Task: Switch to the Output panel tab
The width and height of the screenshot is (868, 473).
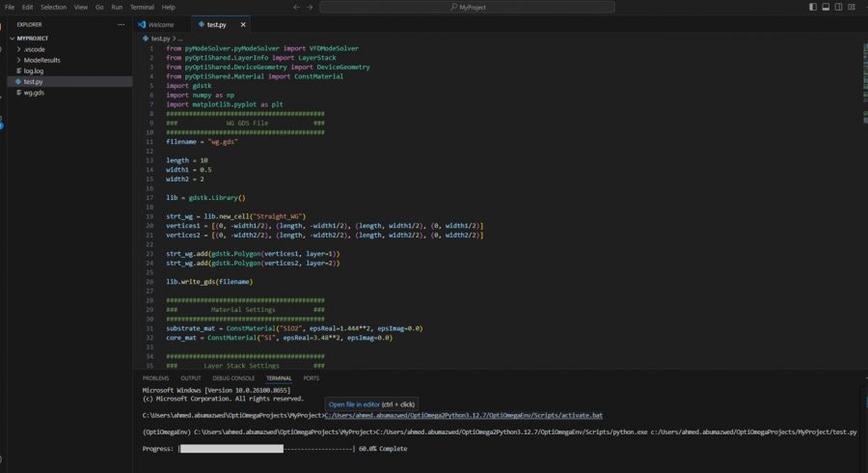Action: click(190, 378)
